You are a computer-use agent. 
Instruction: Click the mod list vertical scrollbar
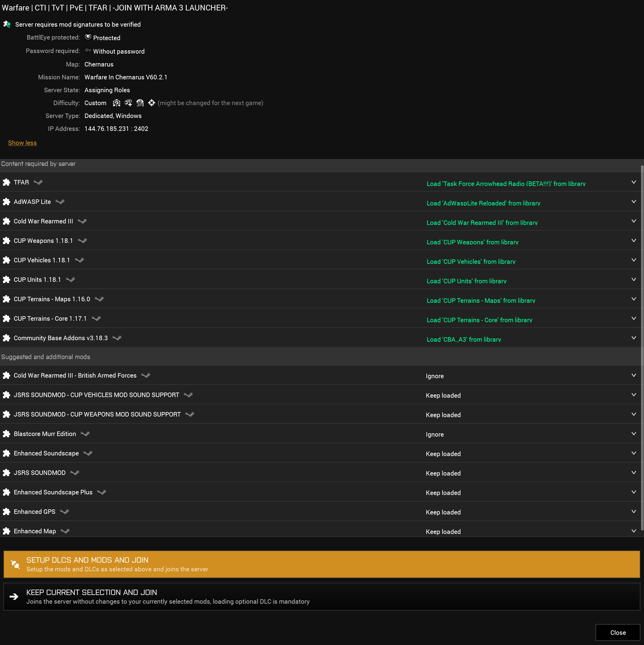coord(642,347)
